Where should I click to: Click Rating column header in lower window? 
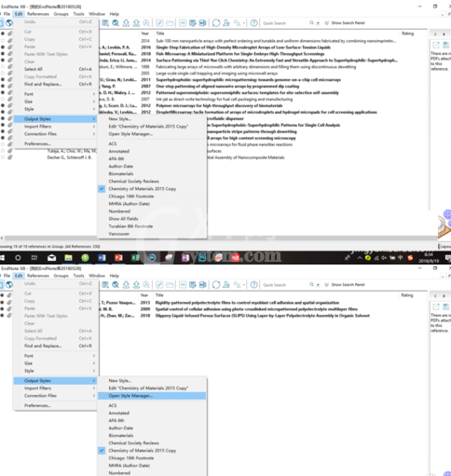click(407, 295)
